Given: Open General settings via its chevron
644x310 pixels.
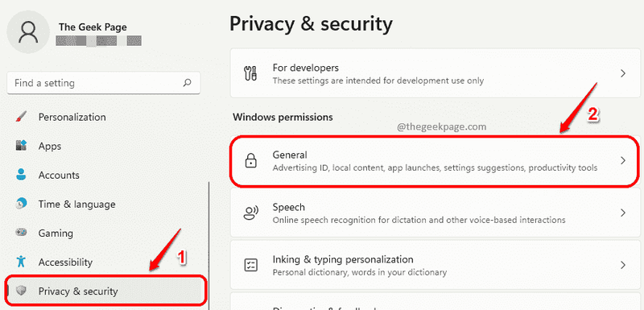Looking at the screenshot, I should pos(623,160).
